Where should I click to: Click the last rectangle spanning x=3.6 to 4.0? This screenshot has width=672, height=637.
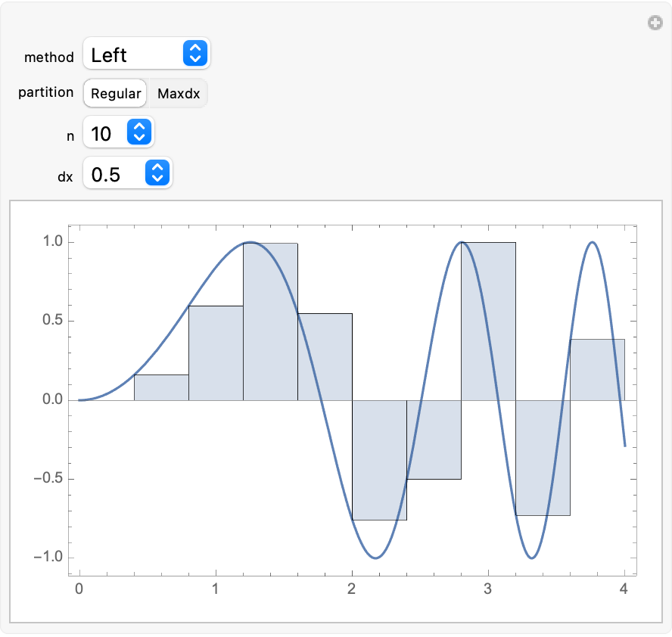597,369
